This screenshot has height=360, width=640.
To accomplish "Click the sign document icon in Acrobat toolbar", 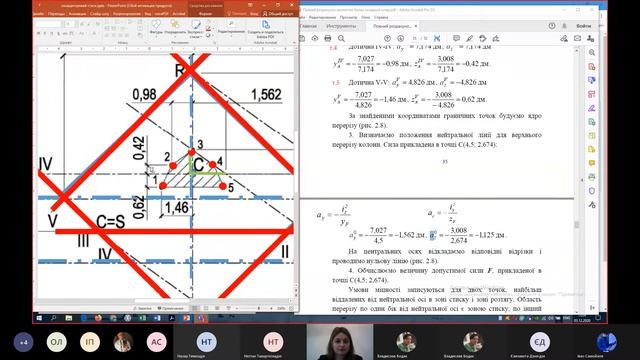I will click(496, 38).
